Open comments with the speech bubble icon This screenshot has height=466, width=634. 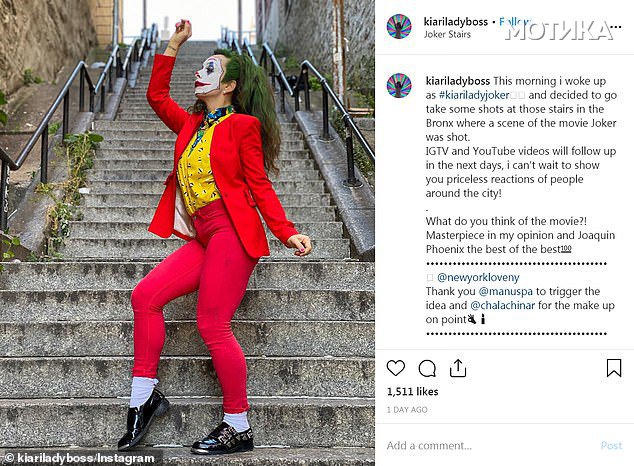tap(427, 368)
